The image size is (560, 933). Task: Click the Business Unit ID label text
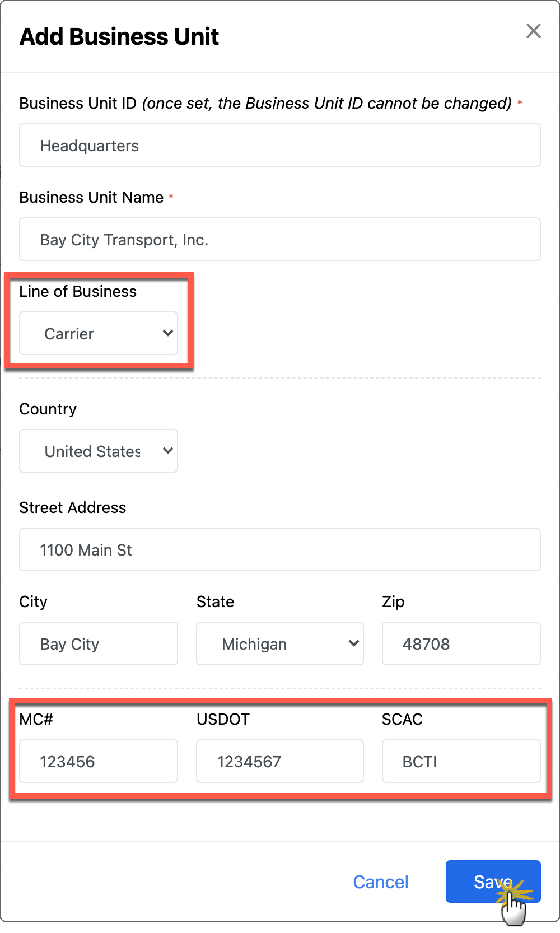[78, 104]
